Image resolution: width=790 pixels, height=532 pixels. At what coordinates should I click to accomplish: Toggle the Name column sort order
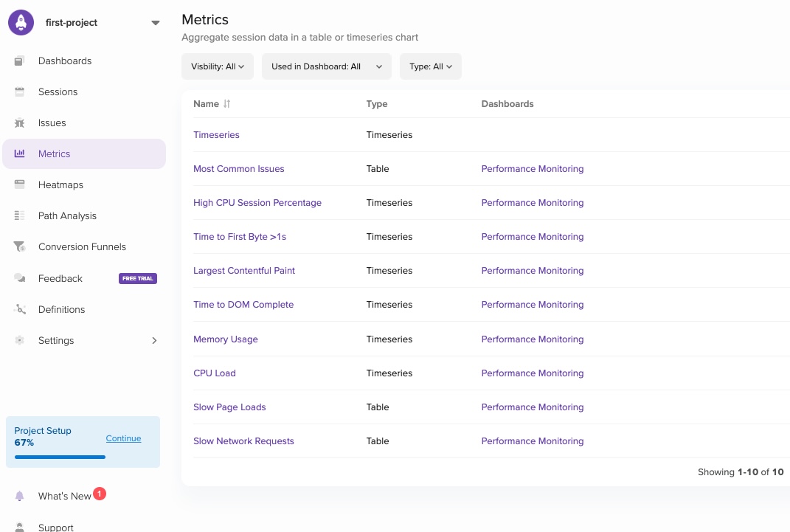(225, 104)
